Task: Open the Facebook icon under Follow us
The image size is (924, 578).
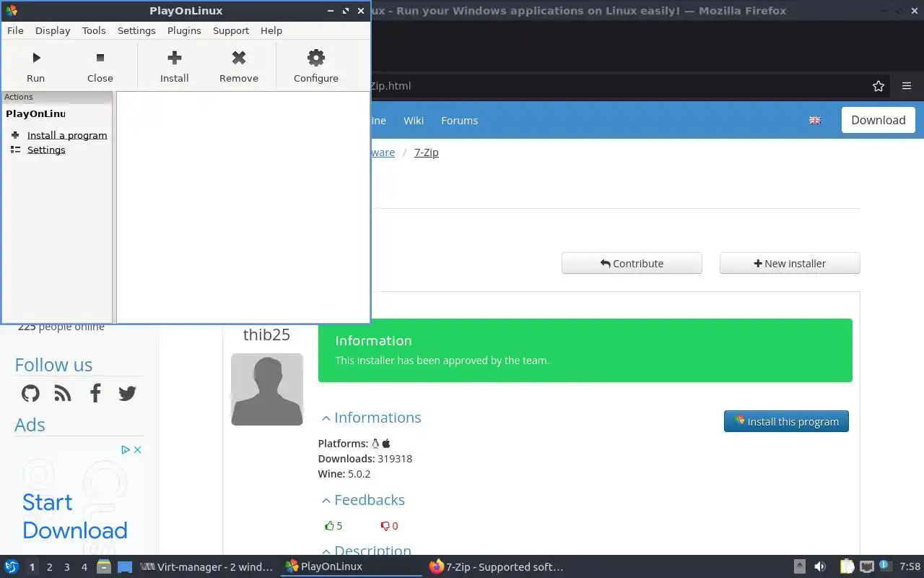Action: [x=95, y=393]
